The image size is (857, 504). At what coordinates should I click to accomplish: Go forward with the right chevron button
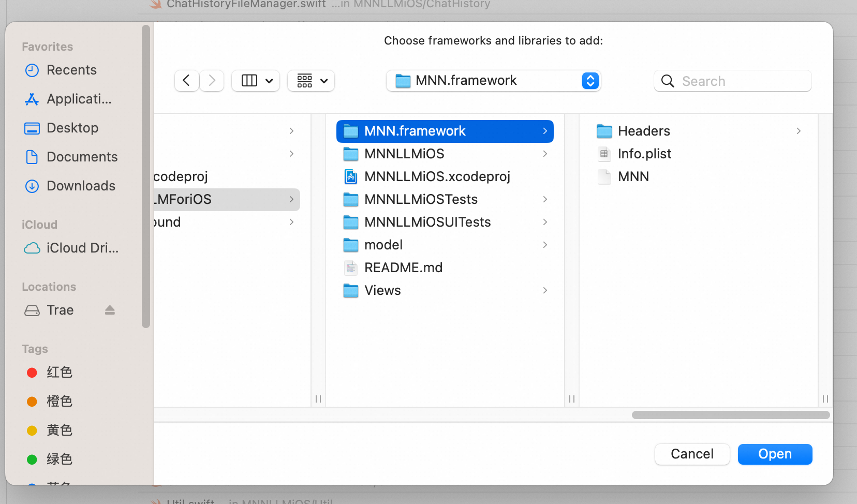pos(212,81)
